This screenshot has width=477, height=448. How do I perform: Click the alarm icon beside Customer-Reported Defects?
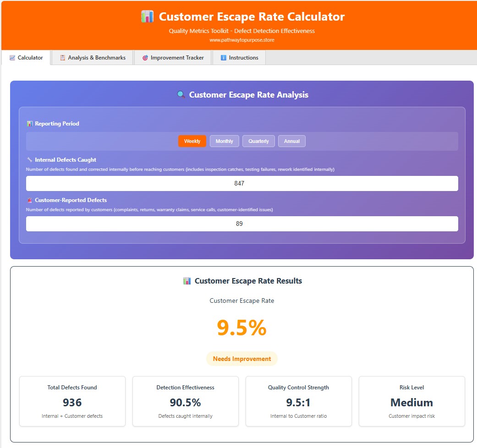click(29, 200)
